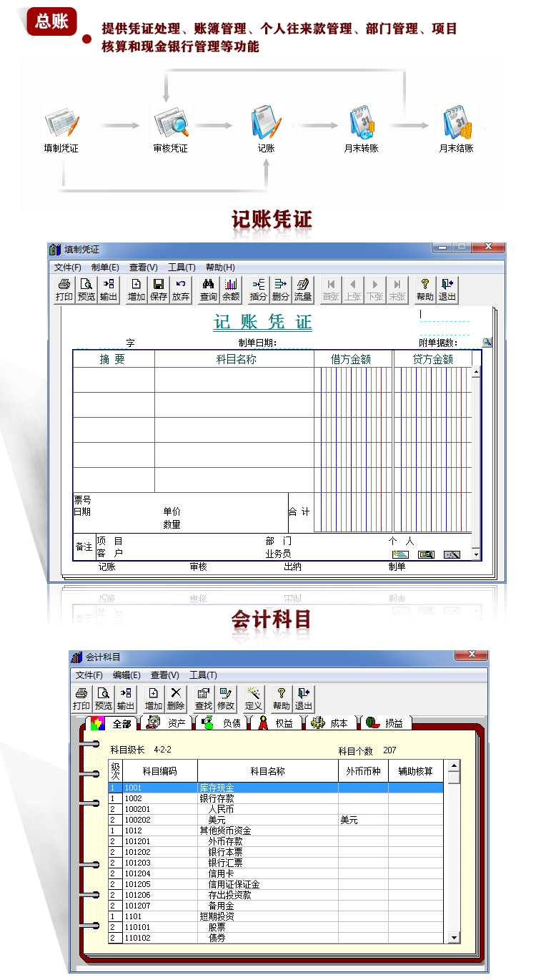
Task: Click 科目编码 column header
Action: (160, 771)
